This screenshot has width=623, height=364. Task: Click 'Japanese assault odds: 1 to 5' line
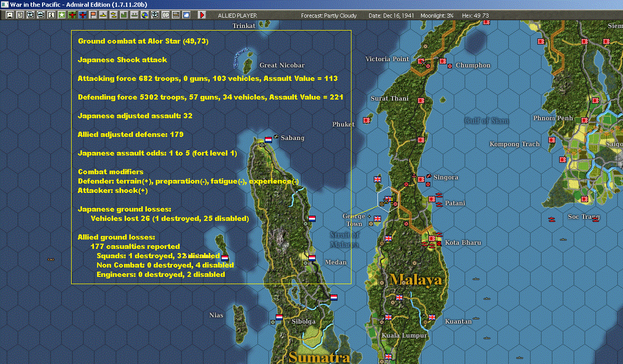click(157, 153)
